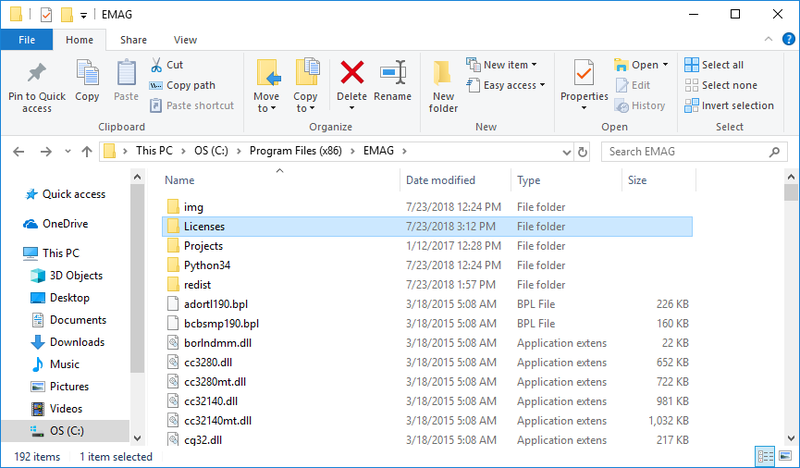Select 3D Objects in the sidebar
Viewport: 800px width, 468px height.
tap(66, 276)
